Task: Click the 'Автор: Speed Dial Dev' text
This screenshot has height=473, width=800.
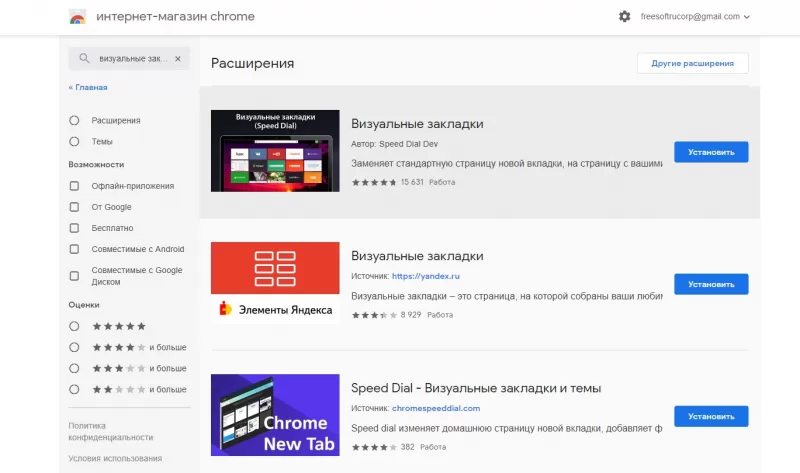Action: coord(394,144)
